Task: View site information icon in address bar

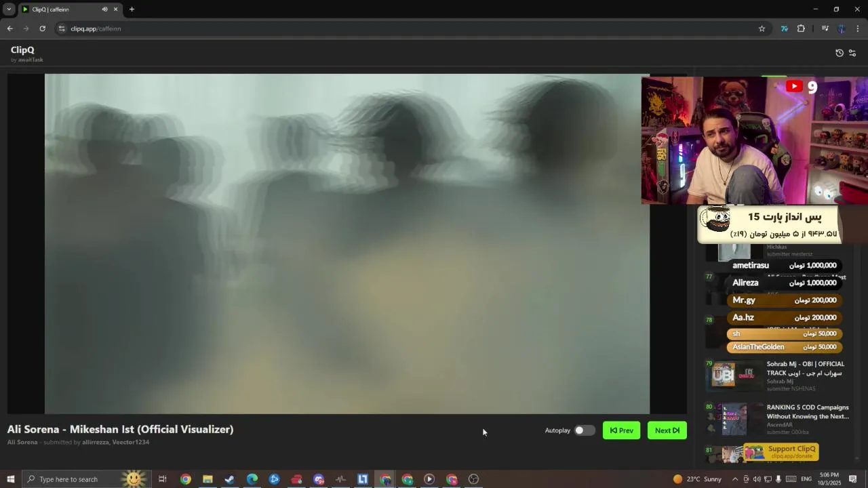Action: click(62, 28)
